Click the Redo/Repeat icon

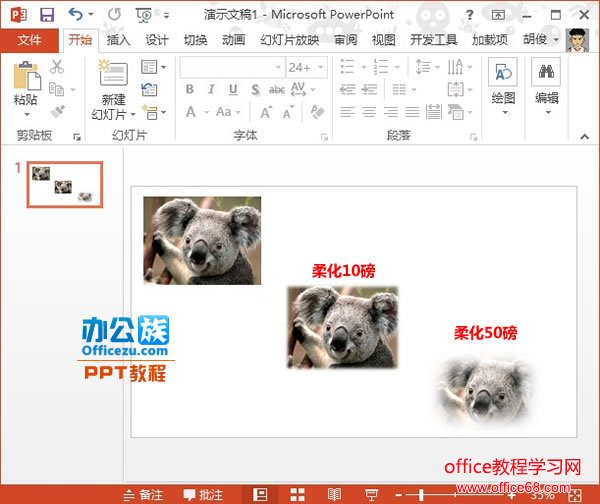click(114, 15)
